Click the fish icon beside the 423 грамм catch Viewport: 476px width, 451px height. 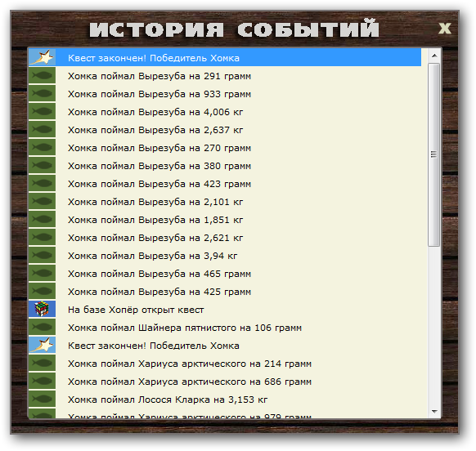43,183
